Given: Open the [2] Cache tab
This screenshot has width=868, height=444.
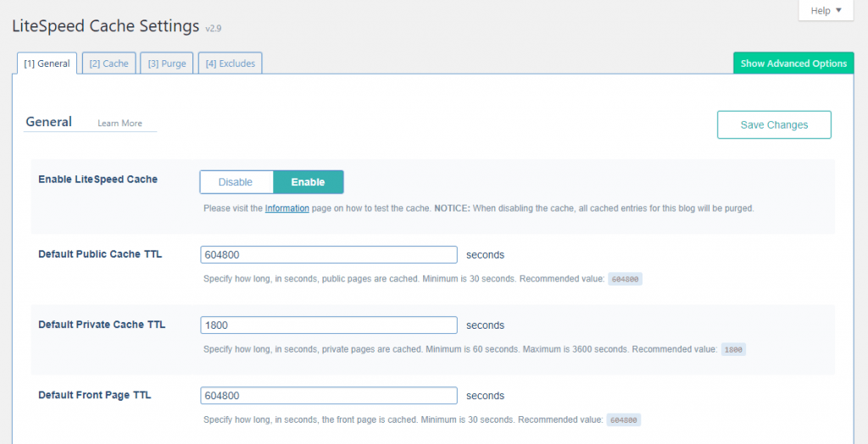Looking at the screenshot, I should pyautogui.click(x=108, y=64).
